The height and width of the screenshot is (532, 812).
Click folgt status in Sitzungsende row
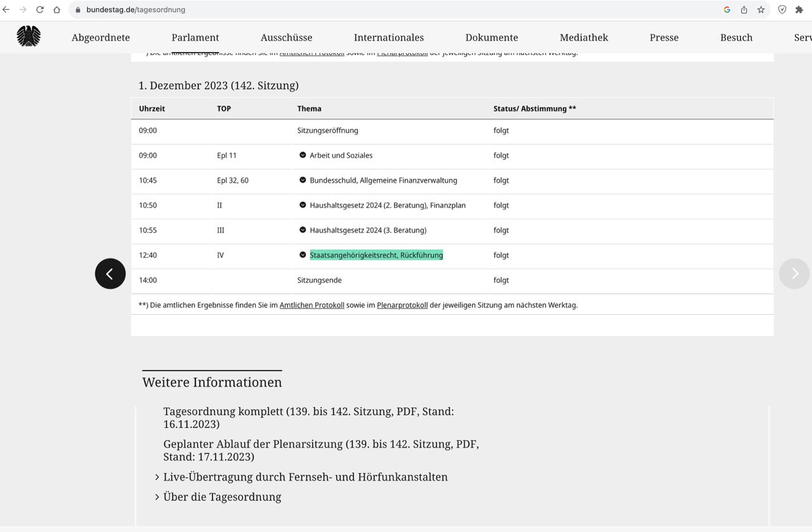click(x=501, y=280)
